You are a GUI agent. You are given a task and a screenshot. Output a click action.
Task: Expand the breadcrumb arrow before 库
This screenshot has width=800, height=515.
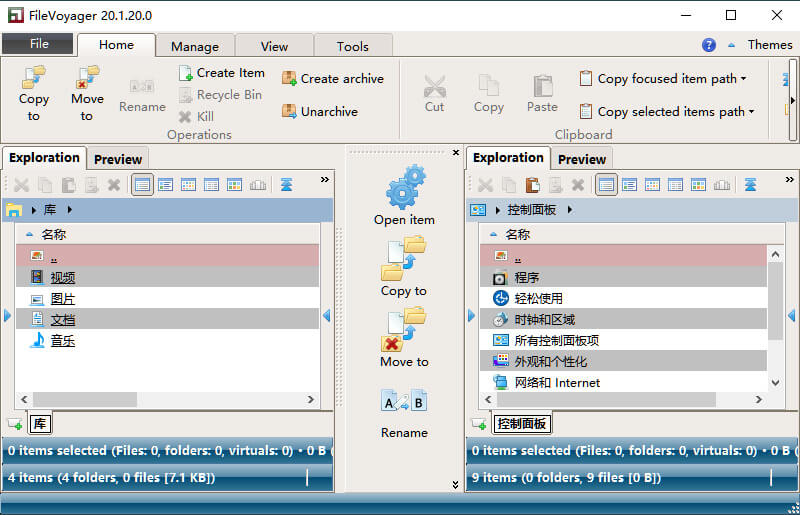[x=34, y=210]
